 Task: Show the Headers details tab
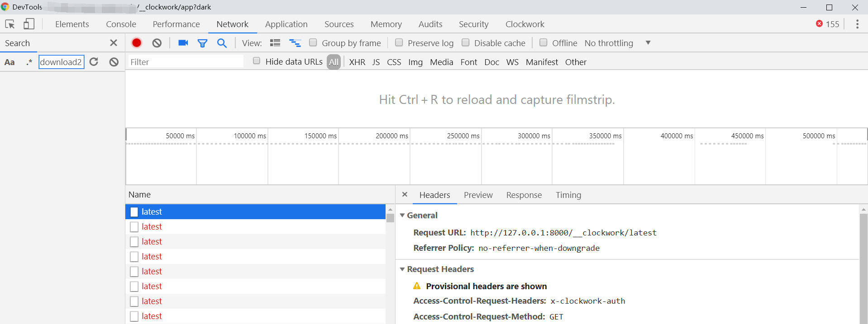(x=434, y=195)
